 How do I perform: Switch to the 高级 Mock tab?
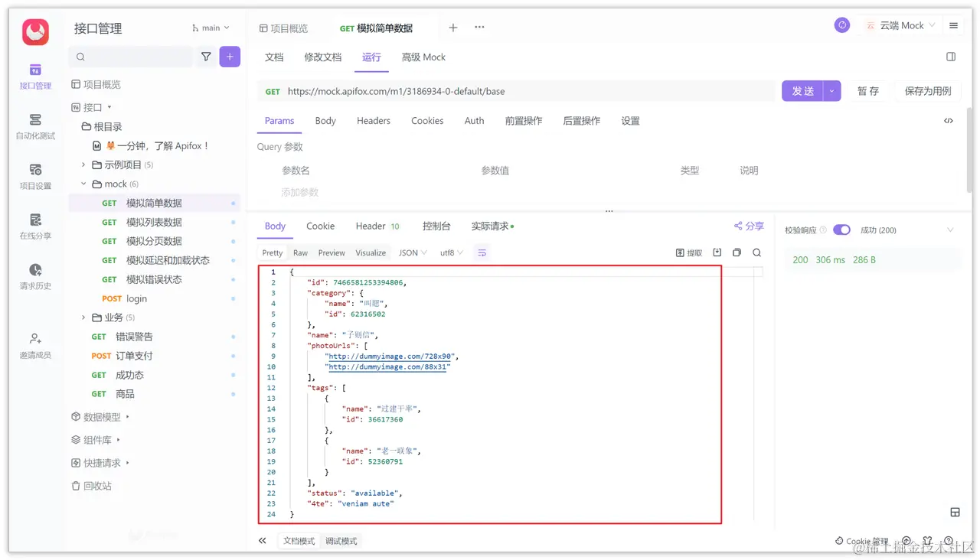point(423,57)
